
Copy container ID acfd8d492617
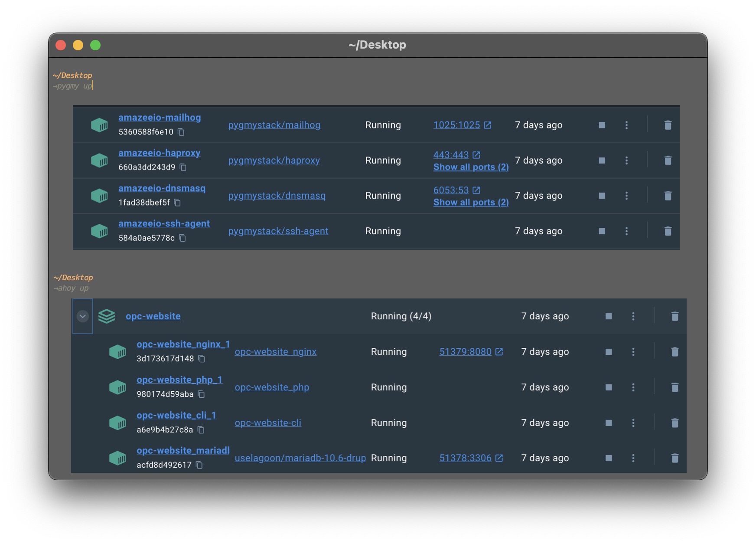[199, 465]
